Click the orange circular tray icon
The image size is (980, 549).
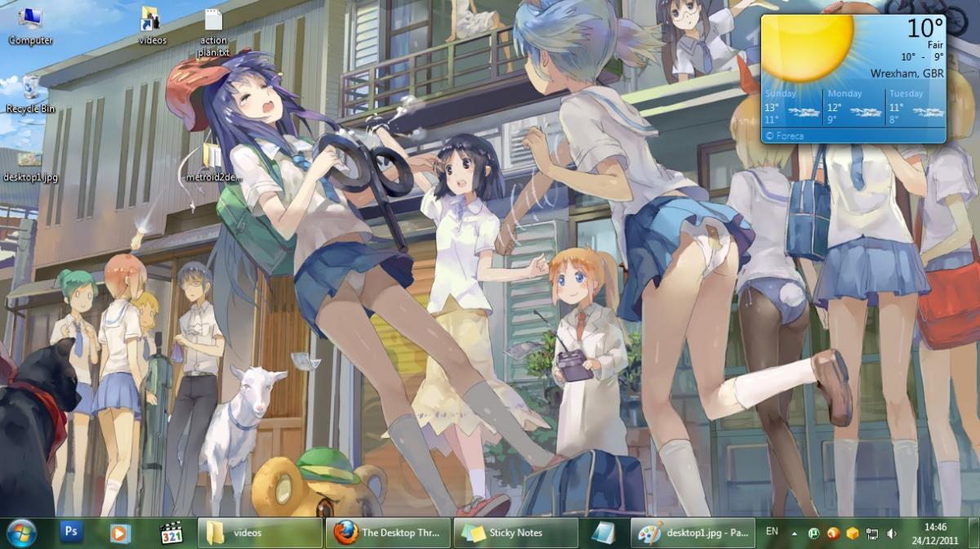[833, 533]
